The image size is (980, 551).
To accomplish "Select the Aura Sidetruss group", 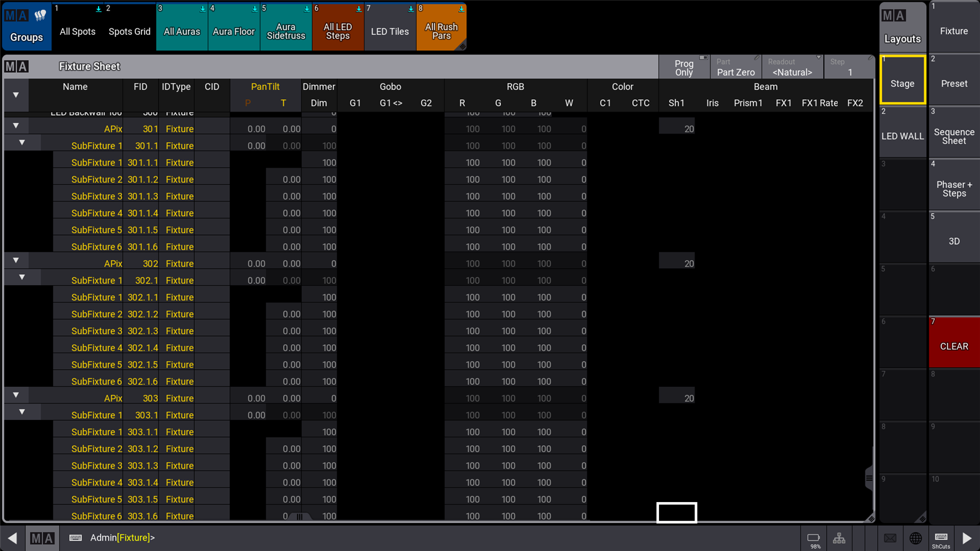I will click(x=286, y=27).
